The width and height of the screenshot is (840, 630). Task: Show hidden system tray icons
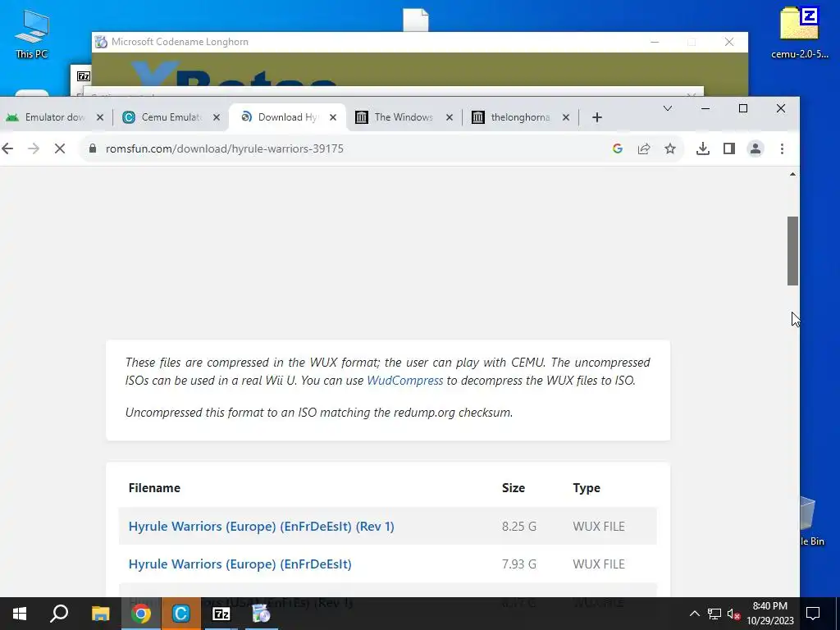[694, 614]
